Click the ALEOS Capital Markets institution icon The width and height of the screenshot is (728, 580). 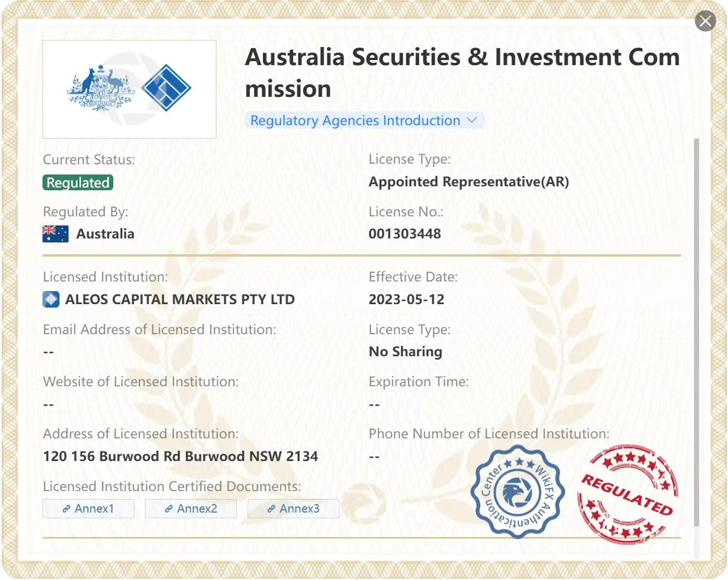51,299
